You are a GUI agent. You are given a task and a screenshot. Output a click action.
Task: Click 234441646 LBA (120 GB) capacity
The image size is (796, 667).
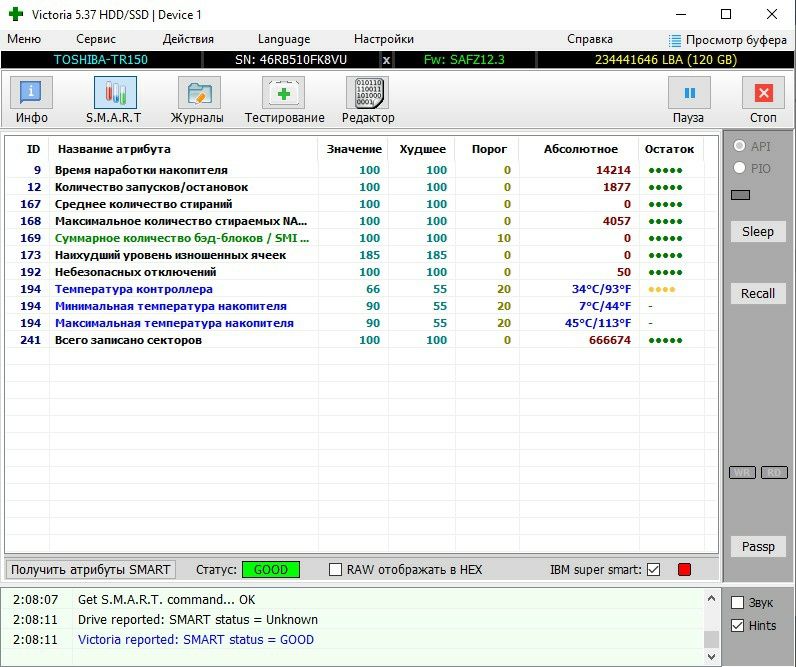pyautogui.click(x=666, y=60)
